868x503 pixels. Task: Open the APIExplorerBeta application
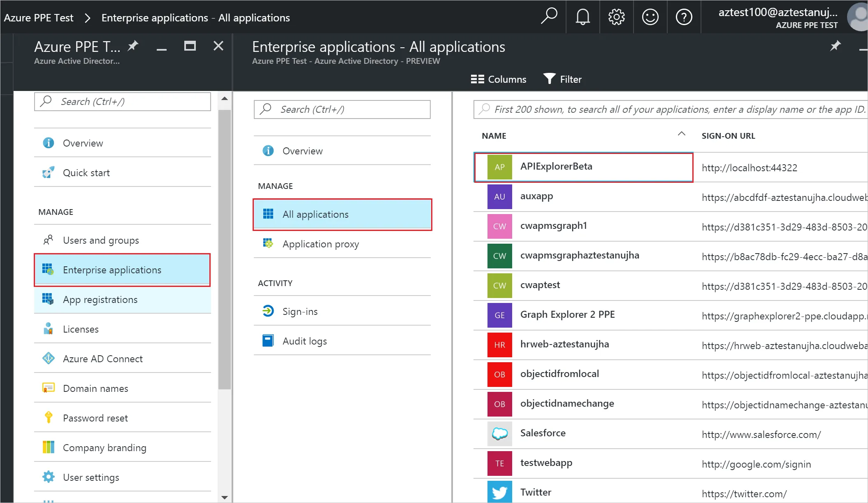pyautogui.click(x=556, y=167)
